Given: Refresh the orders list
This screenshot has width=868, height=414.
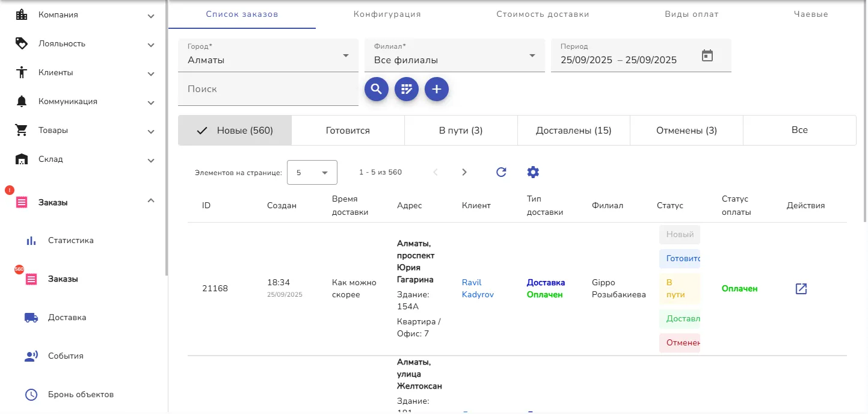Looking at the screenshot, I should pos(501,172).
